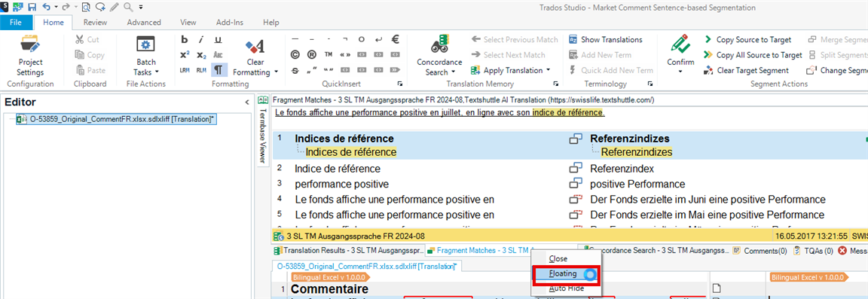Select target 'Der Fonds erzielte im Juni' row
The image size is (868, 299).
708,200
